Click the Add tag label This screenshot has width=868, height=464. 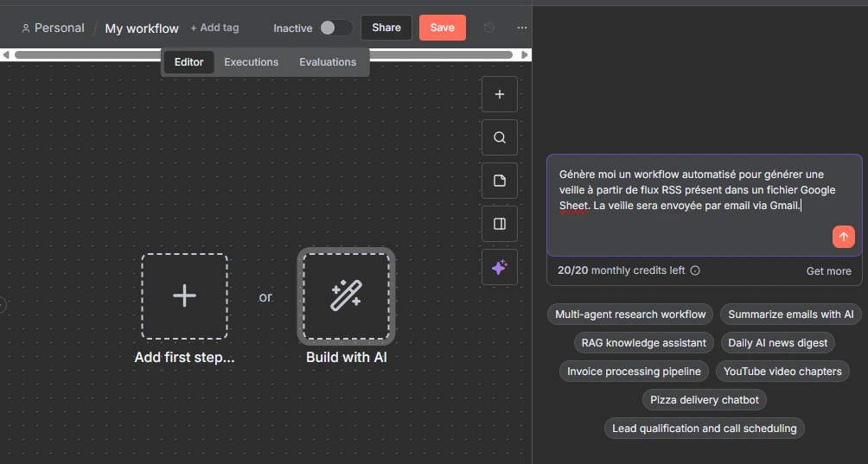tap(214, 28)
